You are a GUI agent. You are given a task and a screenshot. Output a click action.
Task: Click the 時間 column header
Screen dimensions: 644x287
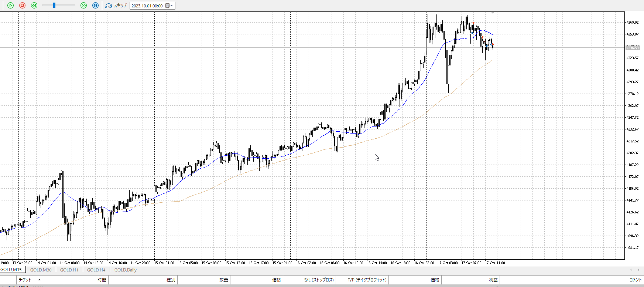click(102, 280)
